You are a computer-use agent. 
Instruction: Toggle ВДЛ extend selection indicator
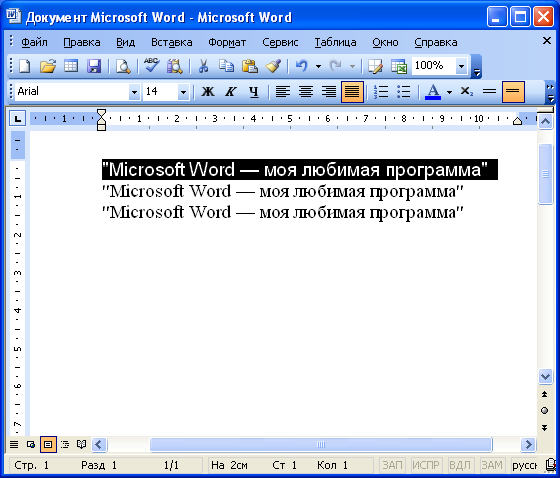(460, 465)
